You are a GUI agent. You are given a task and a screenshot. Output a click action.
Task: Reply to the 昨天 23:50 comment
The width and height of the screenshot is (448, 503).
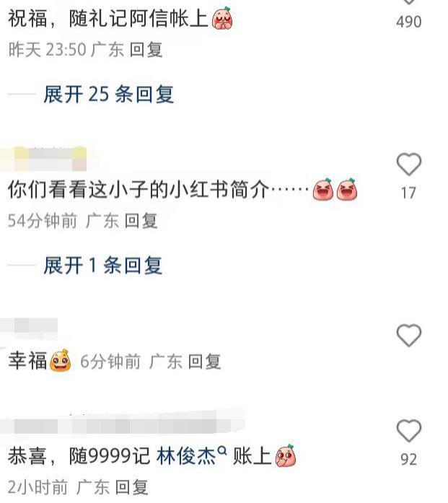(146, 50)
